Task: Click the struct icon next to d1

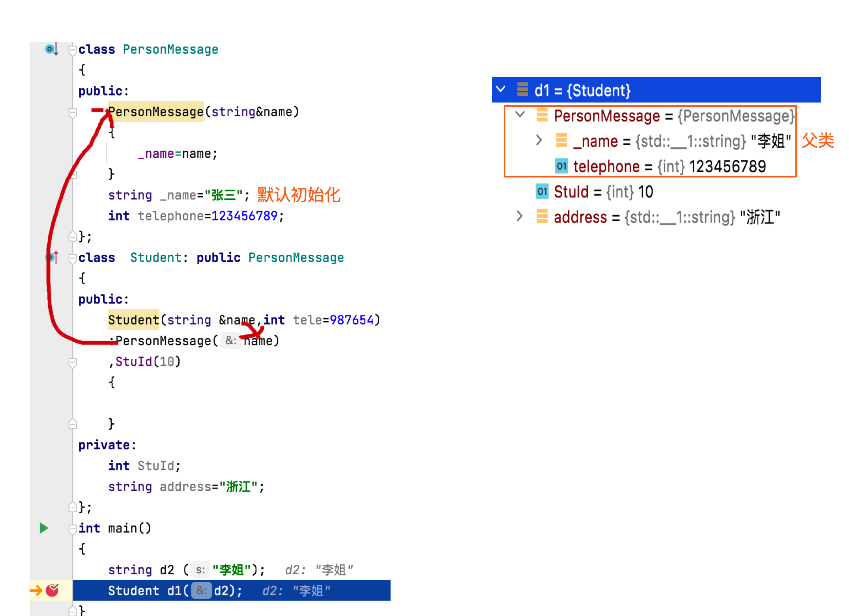Action: pos(522,90)
